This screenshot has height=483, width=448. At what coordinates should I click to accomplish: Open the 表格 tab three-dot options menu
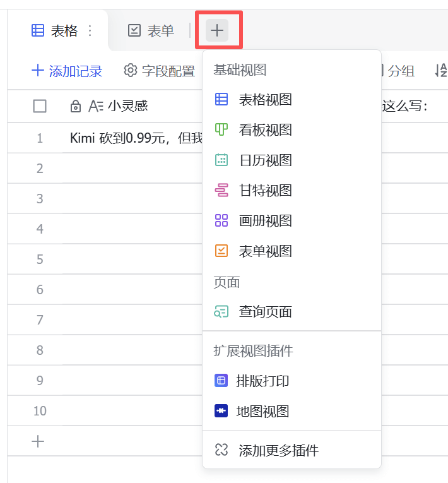pyautogui.click(x=90, y=30)
